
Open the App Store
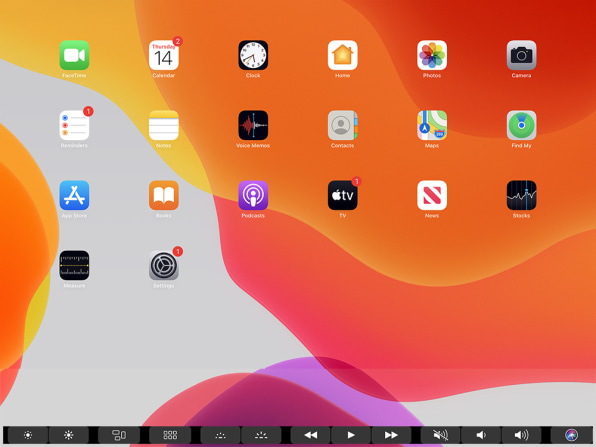click(x=74, y=195)
